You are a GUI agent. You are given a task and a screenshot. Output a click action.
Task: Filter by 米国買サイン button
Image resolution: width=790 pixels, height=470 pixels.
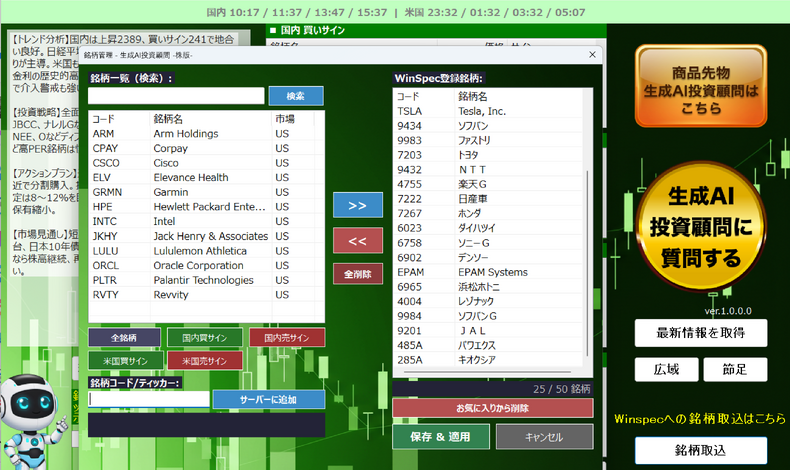(126, 361)
